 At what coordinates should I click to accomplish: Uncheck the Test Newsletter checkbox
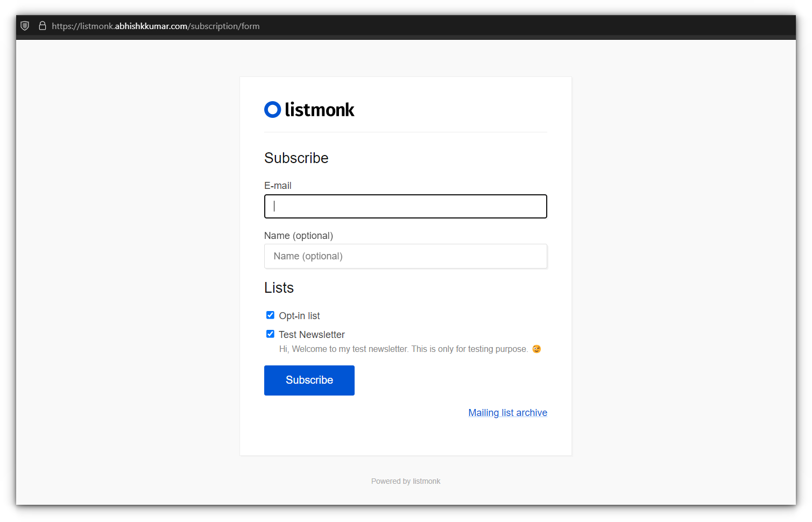270,334
